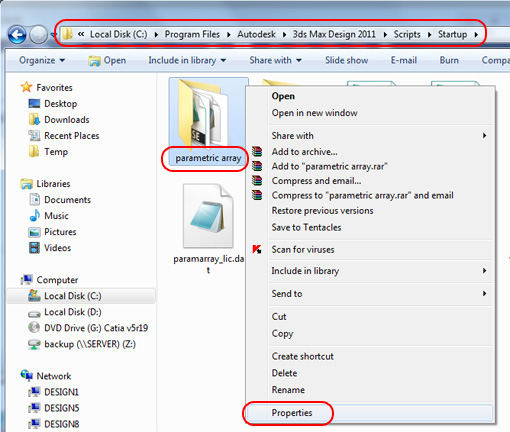Screen dimensions: 510x432
Task: Open the Include in library toolbar dropdown
Action: [x=187, y=60]
